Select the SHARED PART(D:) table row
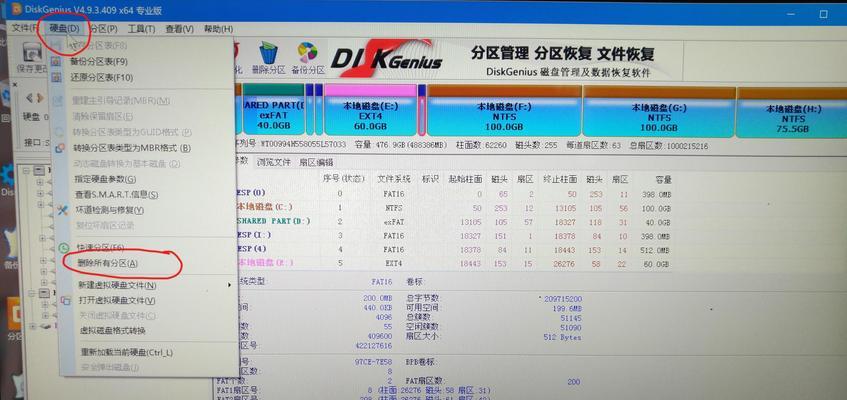 click(x=453, y=222)
